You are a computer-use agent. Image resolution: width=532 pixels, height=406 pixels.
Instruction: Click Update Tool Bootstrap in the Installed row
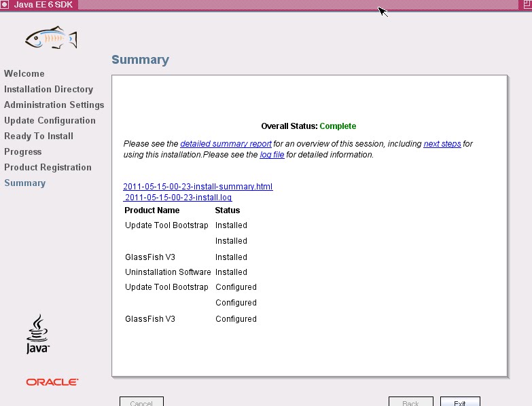pyautogui.click(x=166, y=225)
